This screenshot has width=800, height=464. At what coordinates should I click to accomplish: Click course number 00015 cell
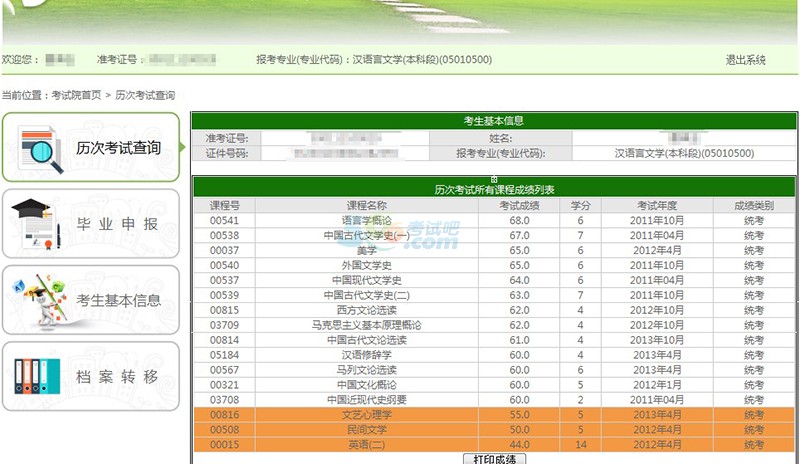224,445
